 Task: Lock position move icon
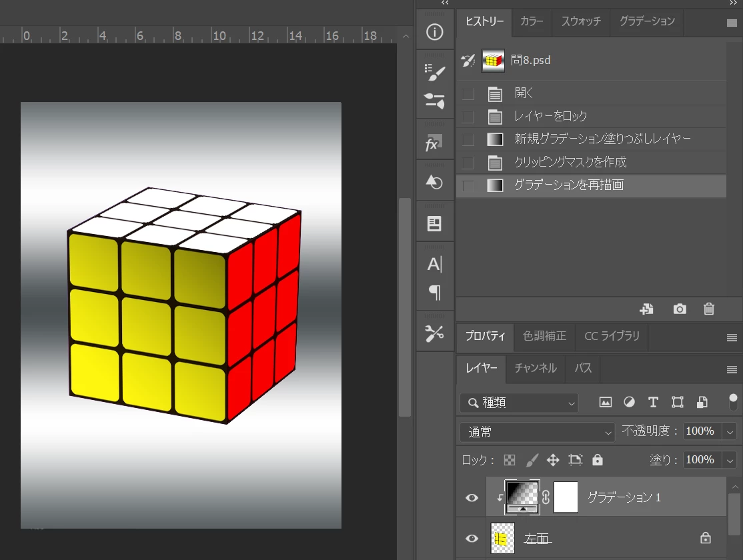(x=553, y=460)
